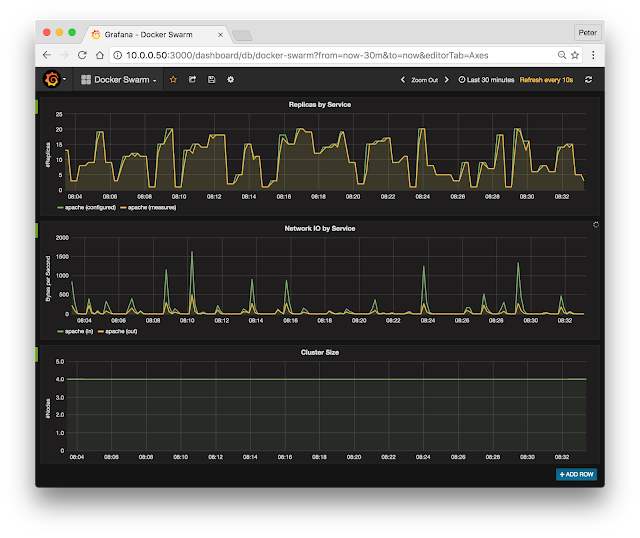
Task: Click the green color swatch of apache (configured)
Action: click(x=60, y=208)
